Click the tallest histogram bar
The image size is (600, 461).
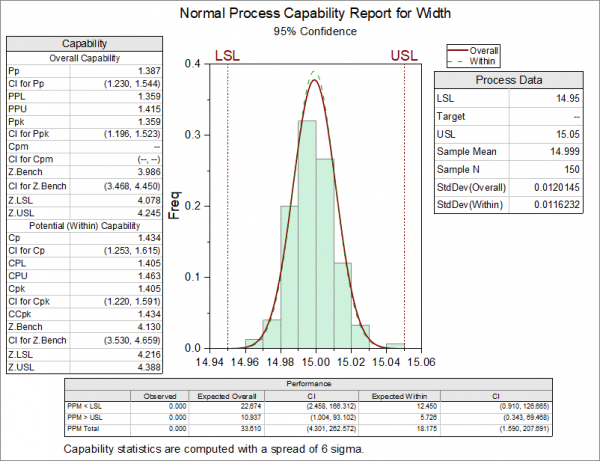[x=307, y=234]
